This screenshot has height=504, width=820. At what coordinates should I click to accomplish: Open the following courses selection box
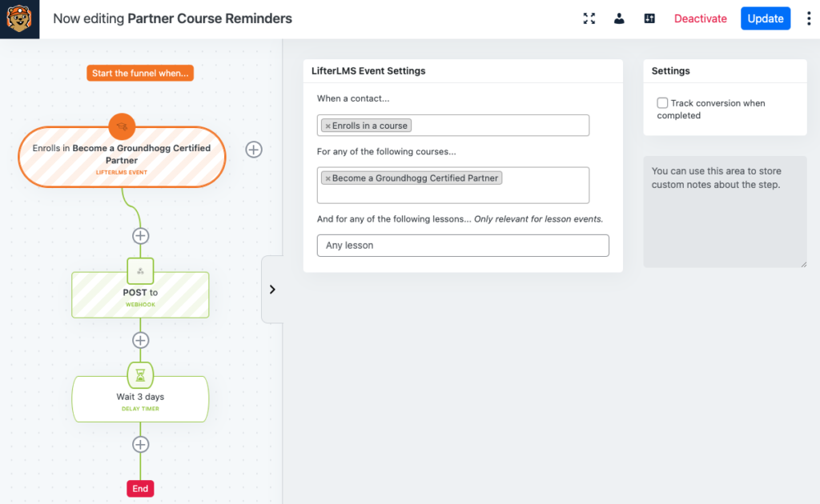(x=453, y=186)
